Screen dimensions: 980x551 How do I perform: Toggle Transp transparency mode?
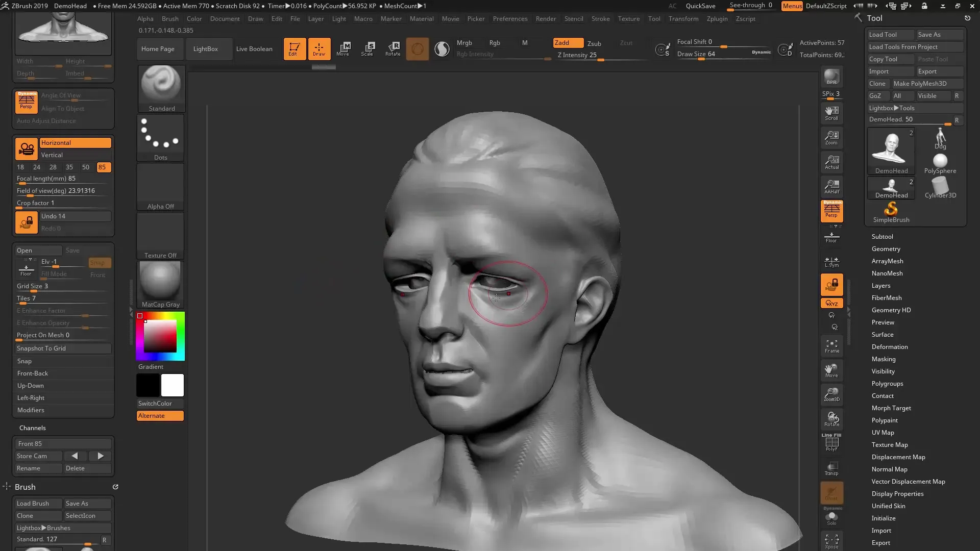pos(831,468)
